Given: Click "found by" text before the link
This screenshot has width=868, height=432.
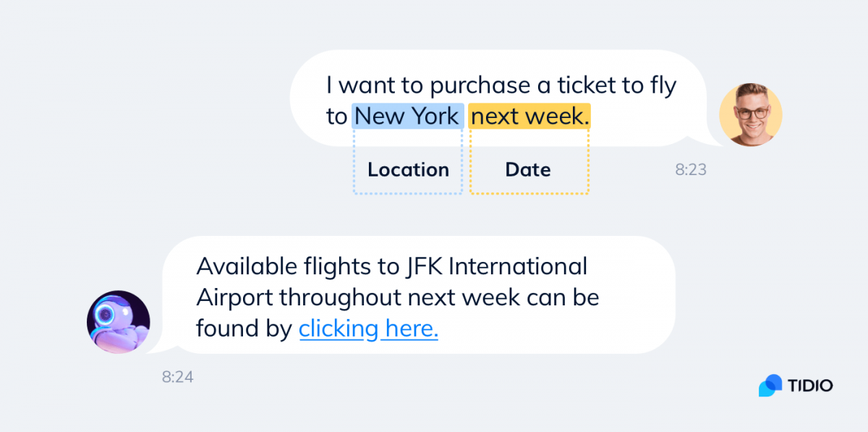Looking at the screenshot, I should point(244,329).
